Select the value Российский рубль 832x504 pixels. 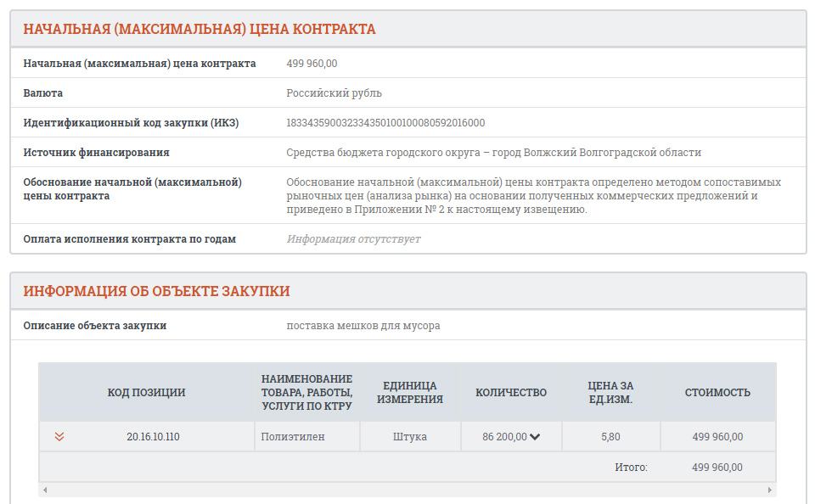(x=330, y=92)
